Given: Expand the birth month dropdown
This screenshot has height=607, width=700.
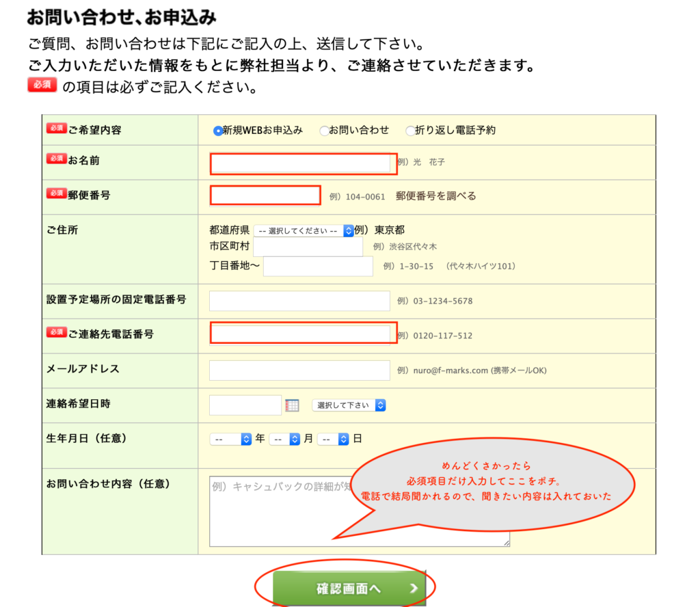Looking at the screenshot, I should (x=284, y=440).
